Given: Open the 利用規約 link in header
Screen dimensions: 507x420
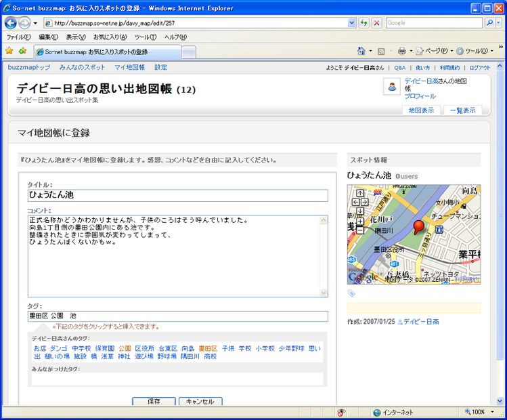Looking at the screenshot, I should click(x=449, y=68).
